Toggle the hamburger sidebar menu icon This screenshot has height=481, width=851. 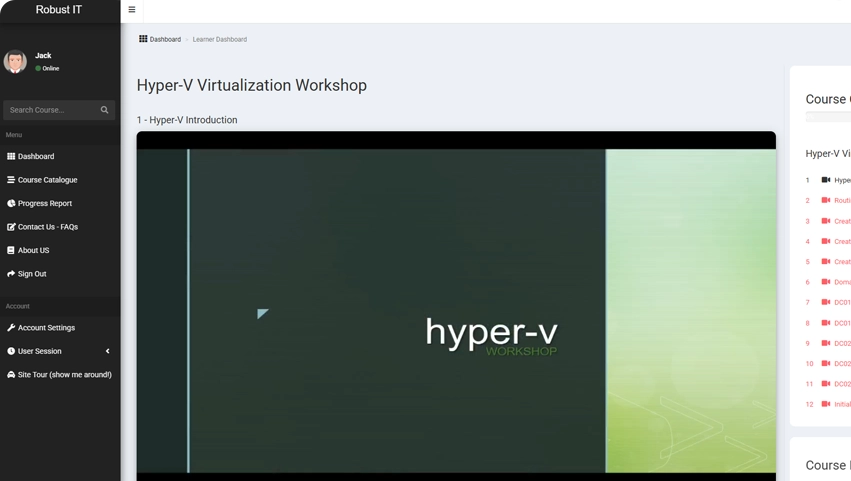pyautogui.click(x=132, y=9)
